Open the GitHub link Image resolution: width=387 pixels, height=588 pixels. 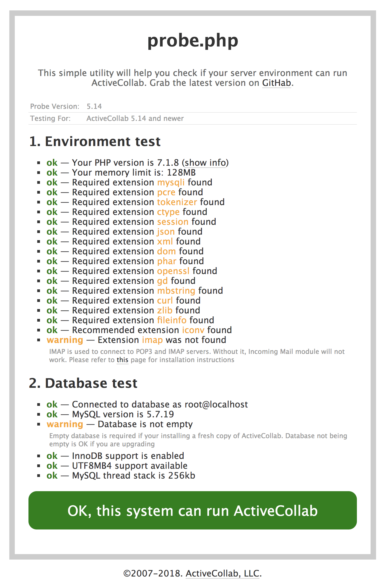click(x=276, y=83)
